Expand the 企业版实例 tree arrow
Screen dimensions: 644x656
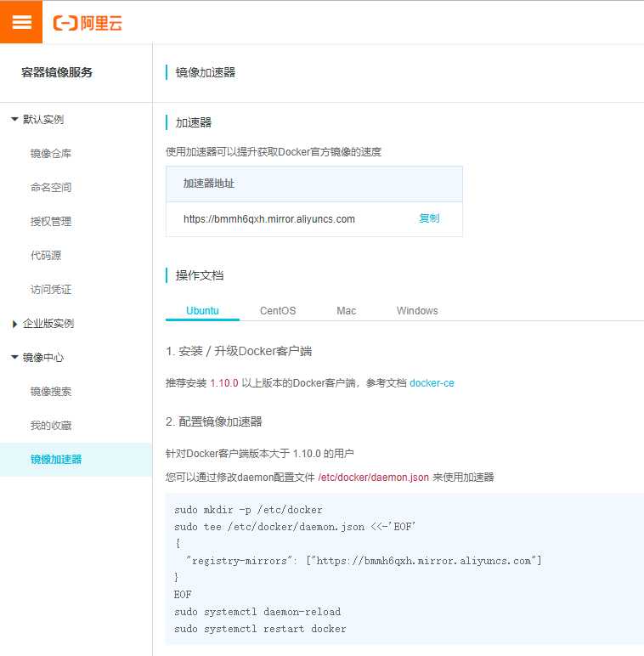(14, 324)
